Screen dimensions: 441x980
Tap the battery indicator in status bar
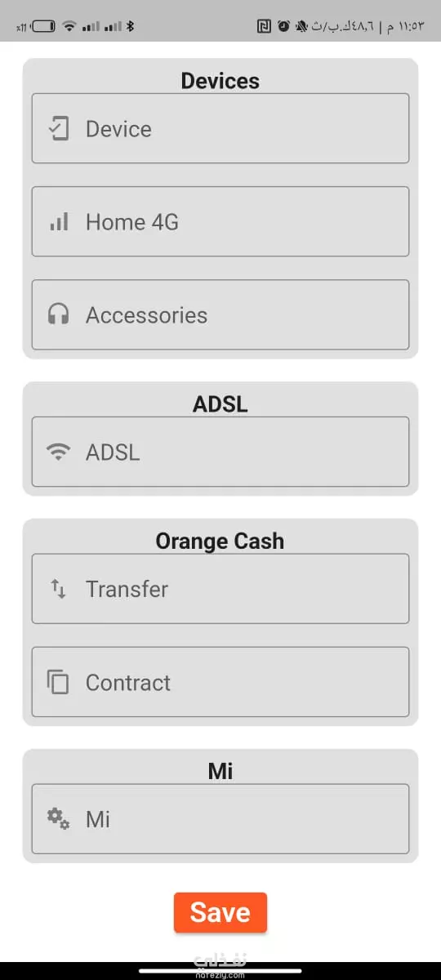tap(42, 27)
